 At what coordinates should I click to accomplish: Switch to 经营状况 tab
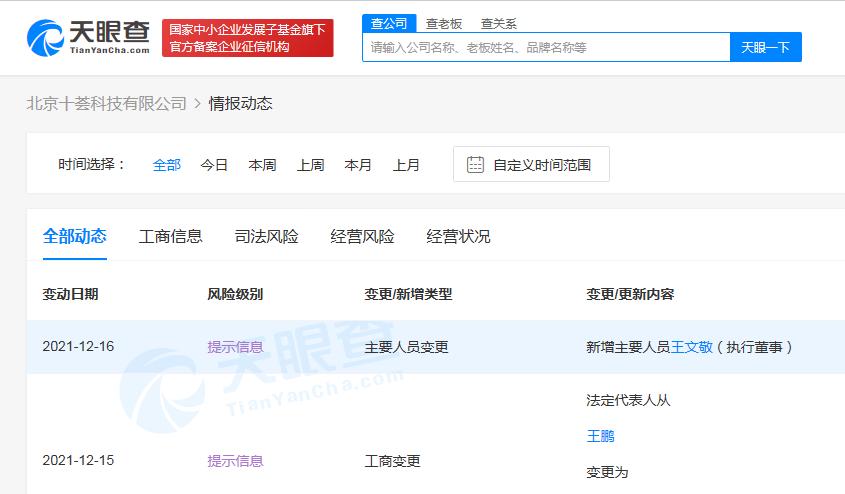coord(458,236)
